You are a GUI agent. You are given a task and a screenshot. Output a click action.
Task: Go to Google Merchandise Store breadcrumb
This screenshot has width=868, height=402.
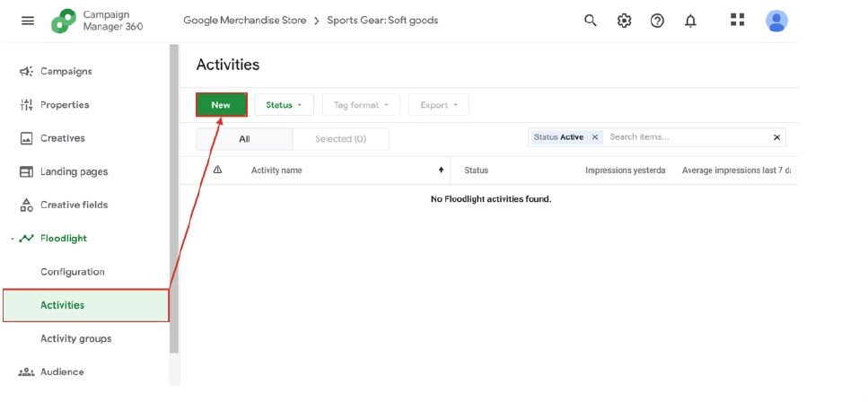(x=245, y=21)
